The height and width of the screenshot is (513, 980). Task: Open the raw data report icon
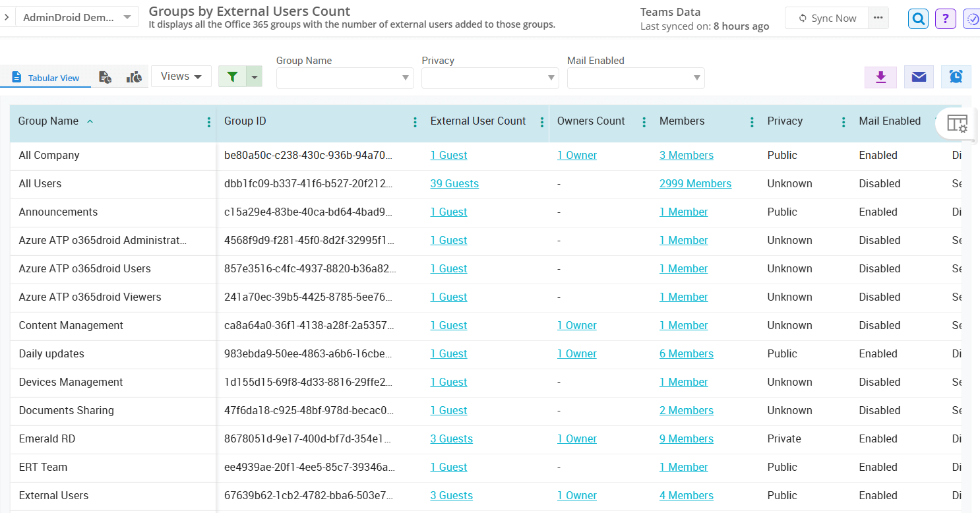(105, 76)
